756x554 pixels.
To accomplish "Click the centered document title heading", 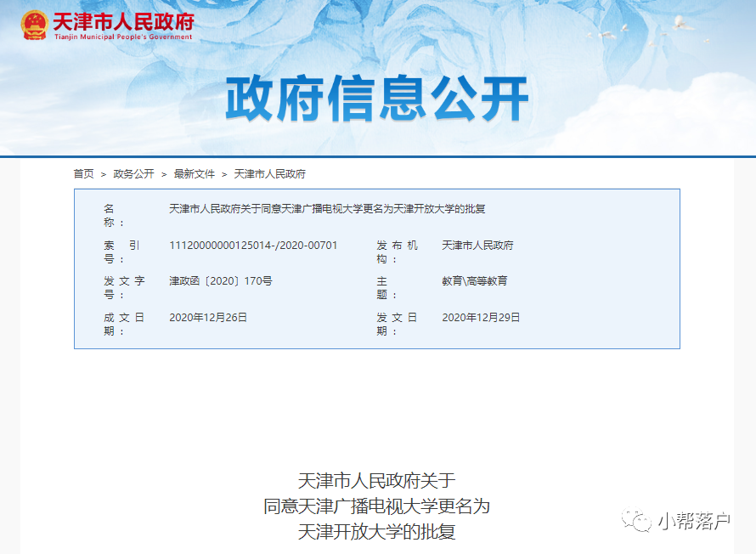I will (377, 506).
